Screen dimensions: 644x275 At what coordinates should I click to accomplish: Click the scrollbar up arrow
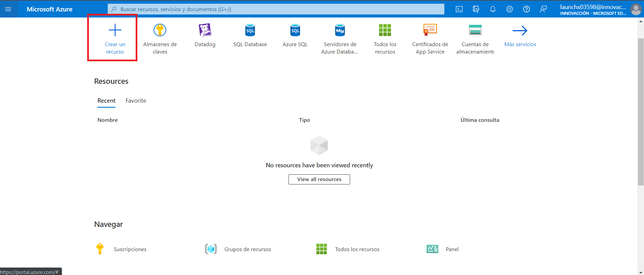coord(641,21)
